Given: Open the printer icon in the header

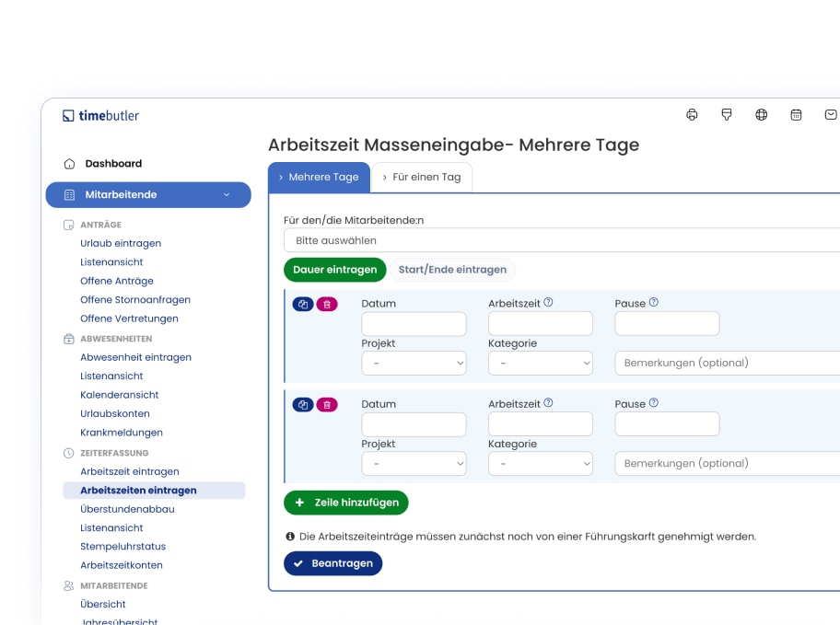Looking at the screenshot, I should point(692,115).
